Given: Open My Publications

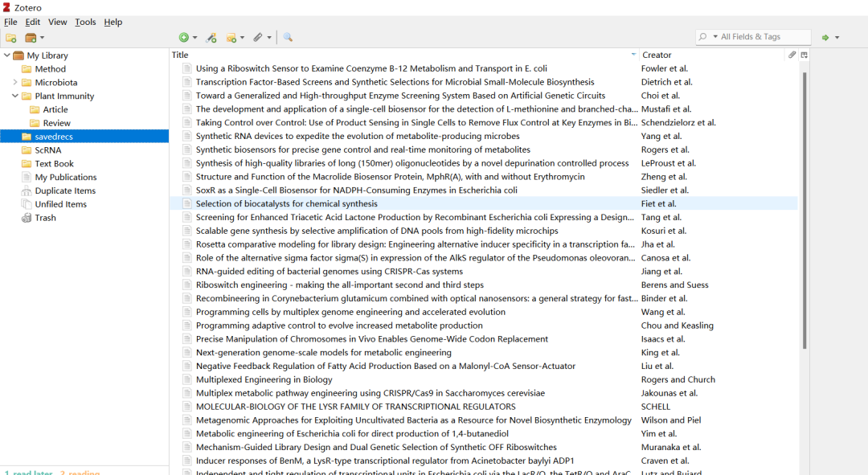Looking at the screenshot, I should point(66,177).
